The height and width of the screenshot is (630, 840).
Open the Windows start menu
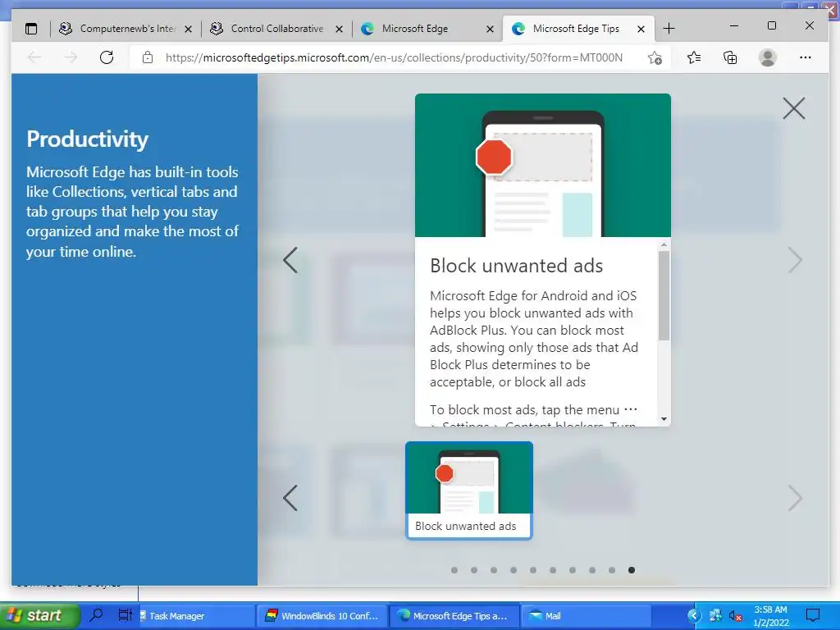pos(39,615)
